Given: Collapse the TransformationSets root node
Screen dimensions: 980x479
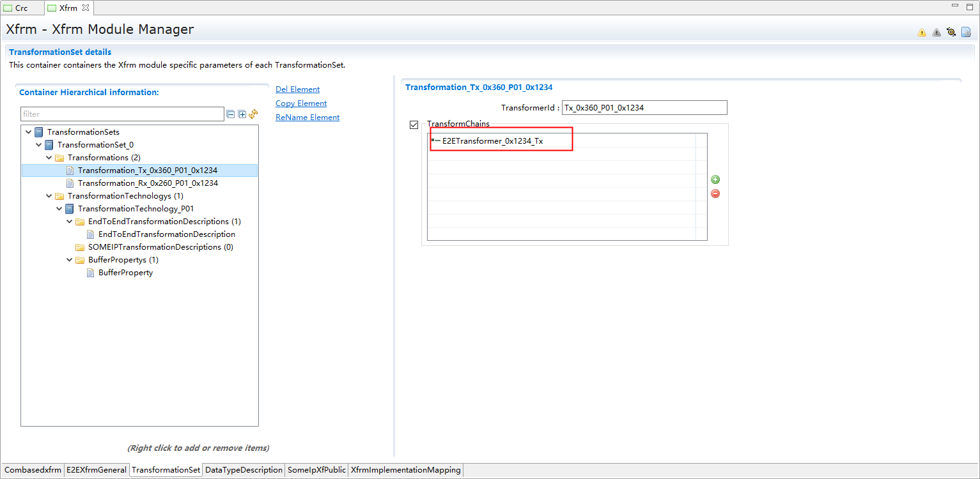Looking at the screenshot, I should (x=28, y=132).
